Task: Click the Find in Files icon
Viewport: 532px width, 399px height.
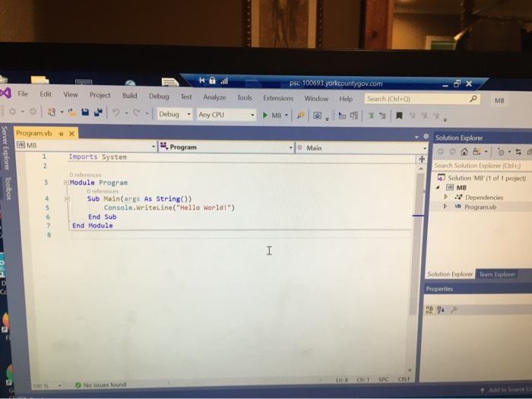Action: click(300, 116)
